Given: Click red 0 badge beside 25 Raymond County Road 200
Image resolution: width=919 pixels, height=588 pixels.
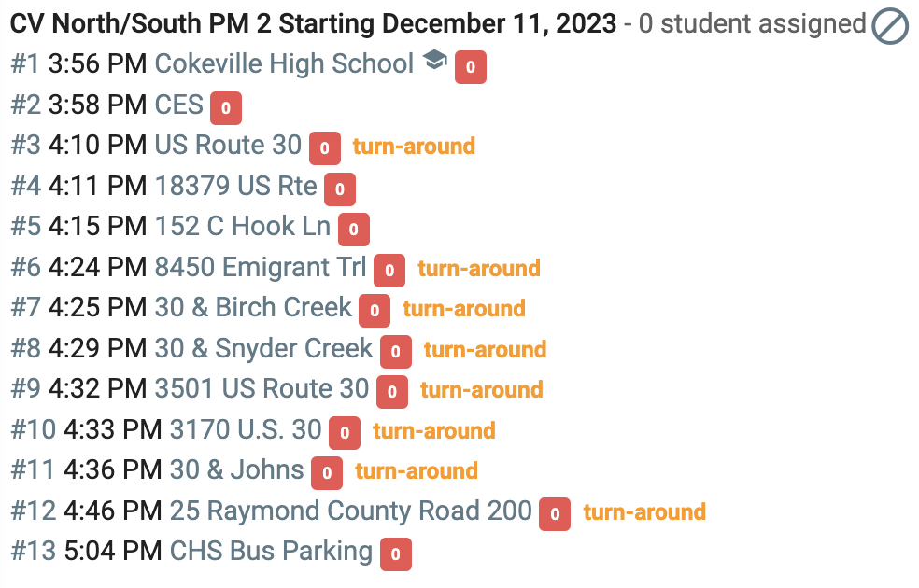Looking at the screenshot, I should pyautogui.click(x=555, y=513).
